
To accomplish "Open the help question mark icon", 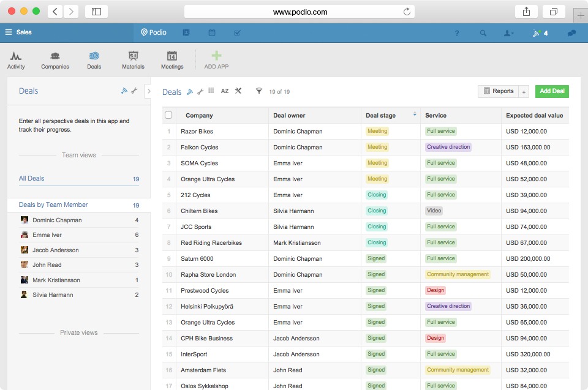I will 457,33.
